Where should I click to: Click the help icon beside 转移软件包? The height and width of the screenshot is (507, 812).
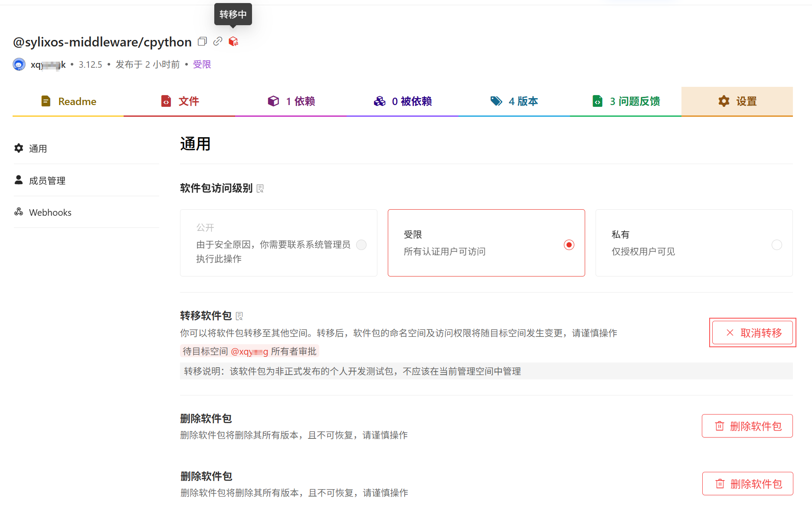click(x=239, y=316)
